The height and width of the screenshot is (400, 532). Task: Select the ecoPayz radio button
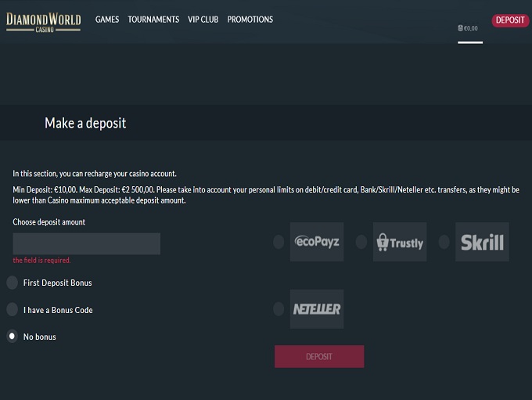pos(279,242)
